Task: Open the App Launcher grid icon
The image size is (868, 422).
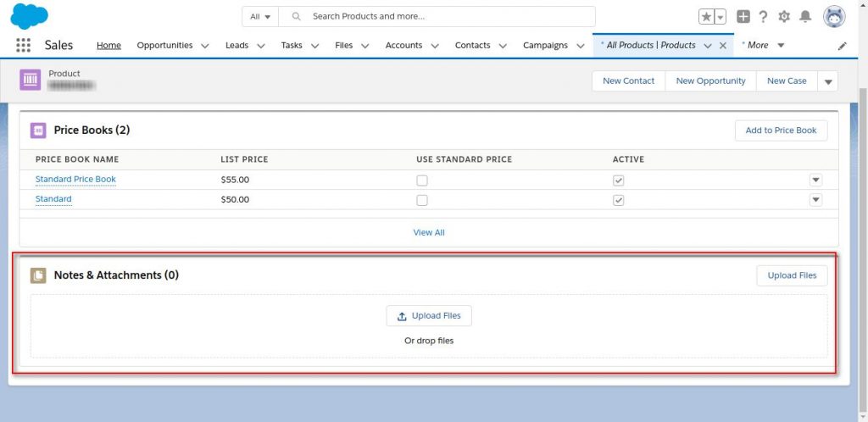Action: [x=23, y=46]
